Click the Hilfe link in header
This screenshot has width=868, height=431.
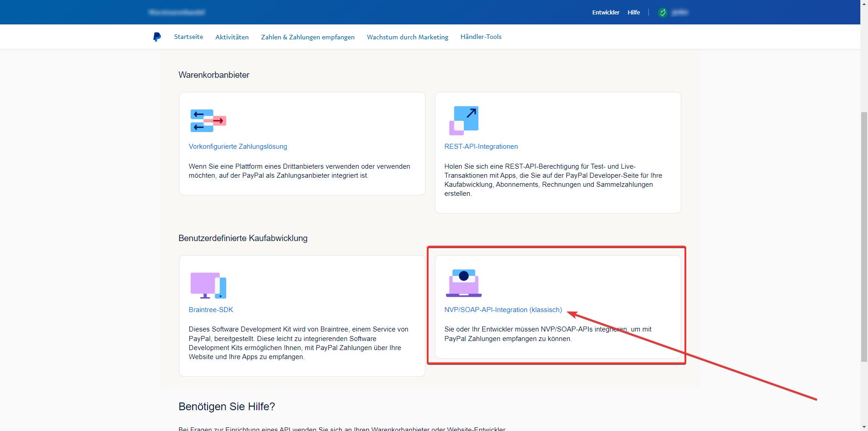[633, 12]
